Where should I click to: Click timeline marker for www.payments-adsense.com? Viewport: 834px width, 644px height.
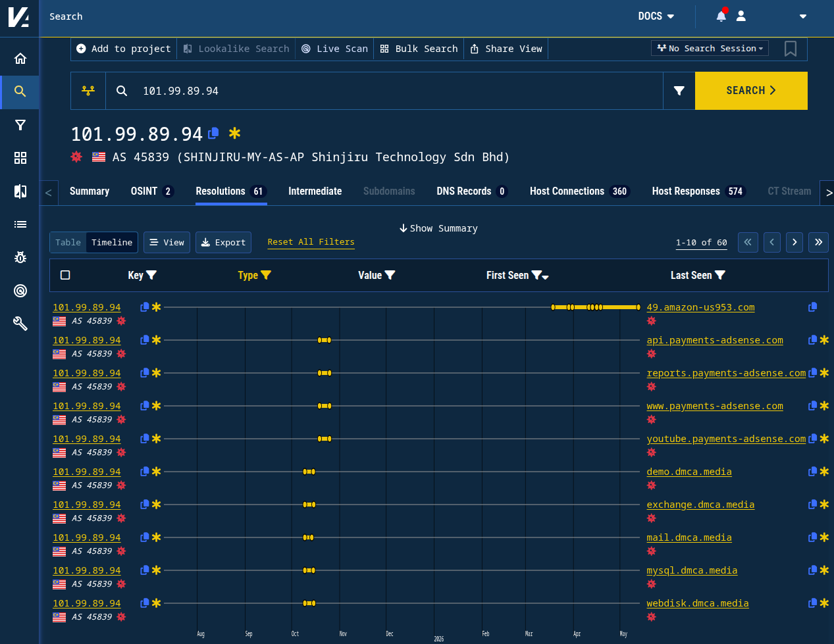pyautogui.click(x=324, y=406)
